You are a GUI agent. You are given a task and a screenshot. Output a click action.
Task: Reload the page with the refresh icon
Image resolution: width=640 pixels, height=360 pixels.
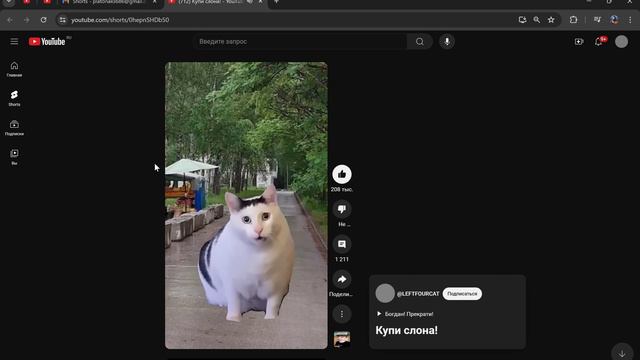(44, 20)
